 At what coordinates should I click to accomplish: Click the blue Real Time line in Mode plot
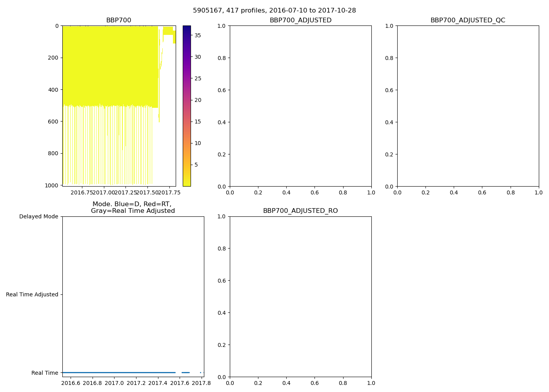click(x=118, y=372)
